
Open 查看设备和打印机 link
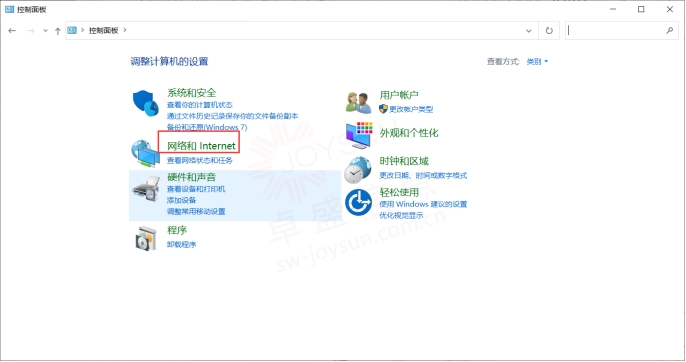pos(196,189)
